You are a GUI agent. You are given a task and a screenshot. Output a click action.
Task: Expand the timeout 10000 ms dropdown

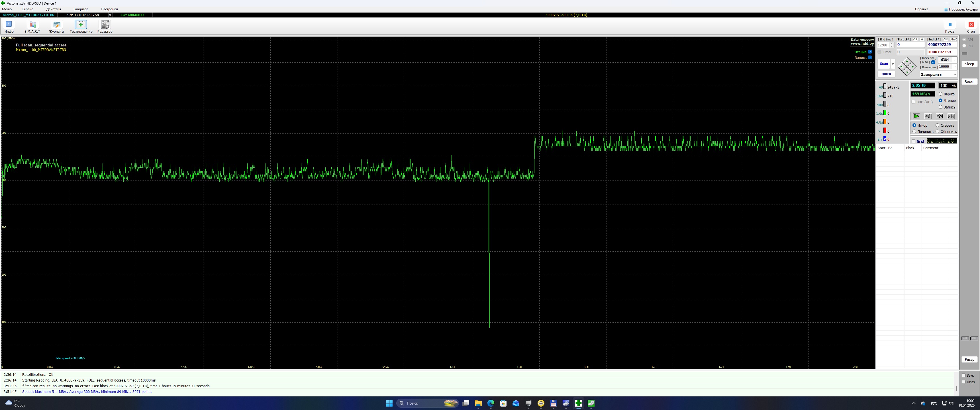[955, 67]
